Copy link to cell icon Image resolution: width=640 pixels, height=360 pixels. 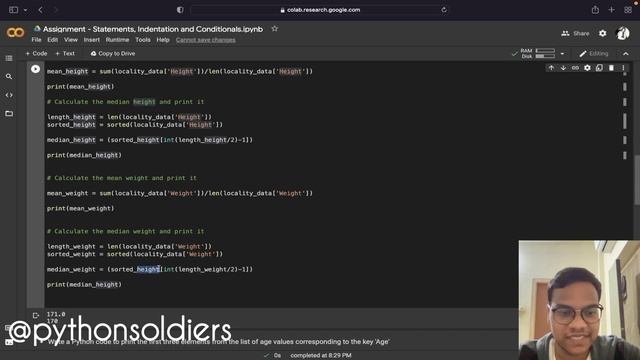point(575,68)
